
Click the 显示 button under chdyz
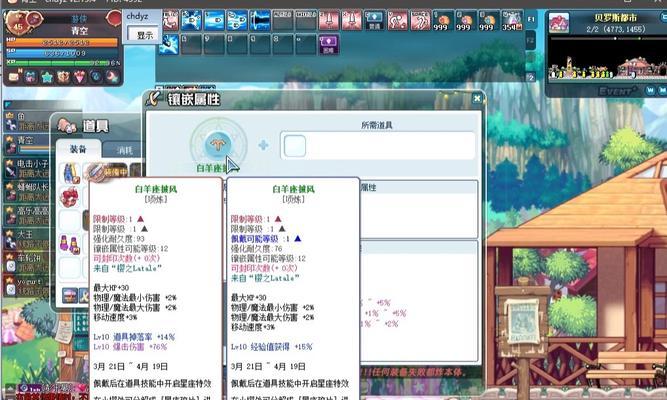point(145,35)
